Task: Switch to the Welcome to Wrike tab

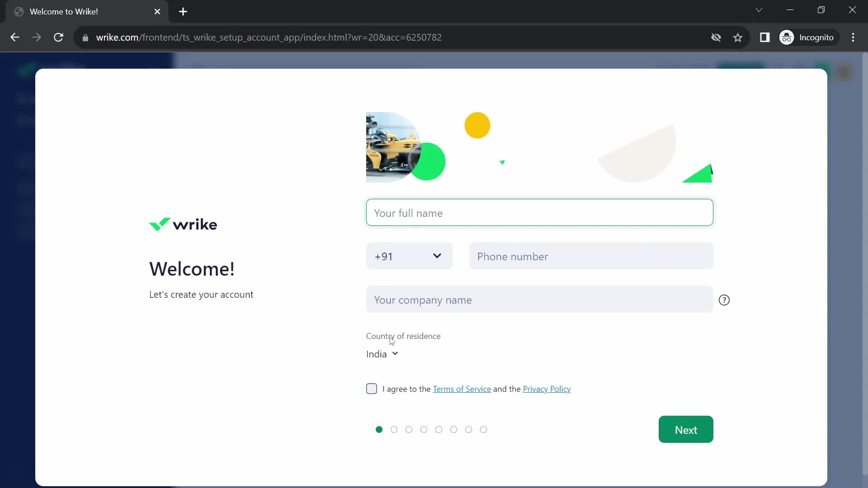Action: point(72,11)
